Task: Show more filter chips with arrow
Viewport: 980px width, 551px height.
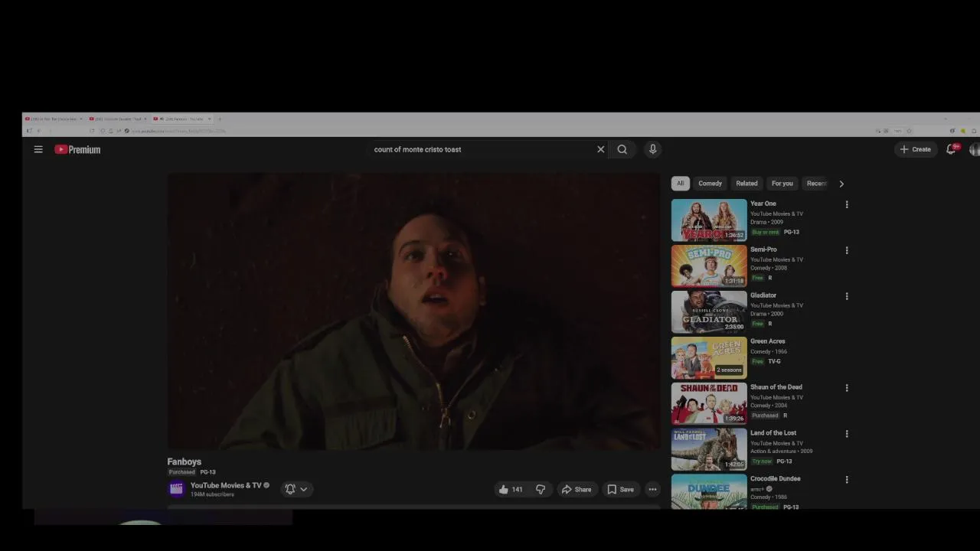Action: point(841,184)
